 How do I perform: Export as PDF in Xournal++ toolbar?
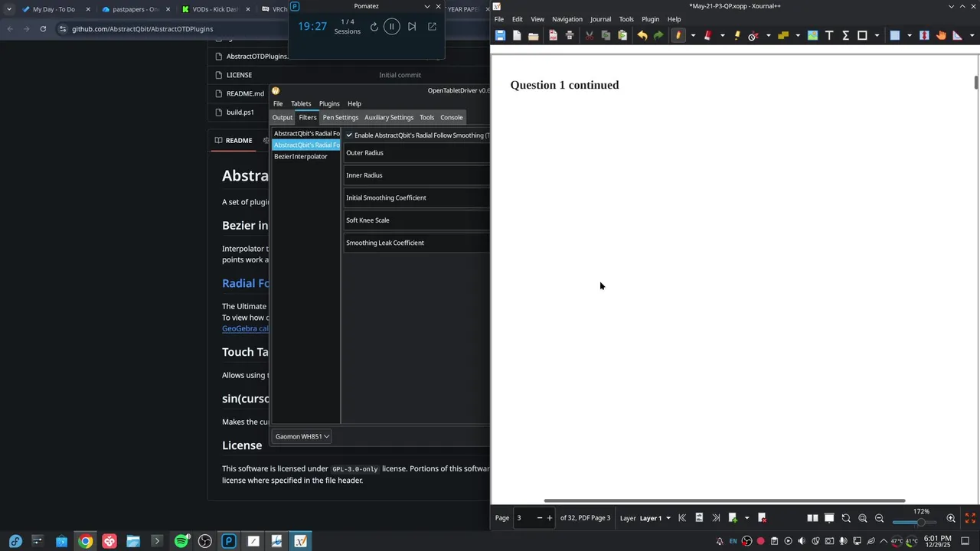click(x=553, y=35)
